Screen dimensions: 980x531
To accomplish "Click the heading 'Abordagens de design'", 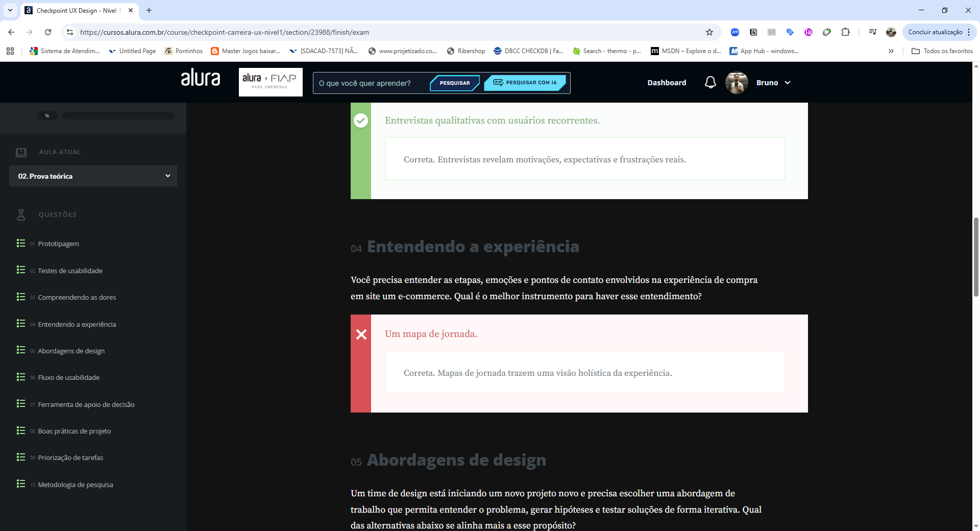I will 457,460.
